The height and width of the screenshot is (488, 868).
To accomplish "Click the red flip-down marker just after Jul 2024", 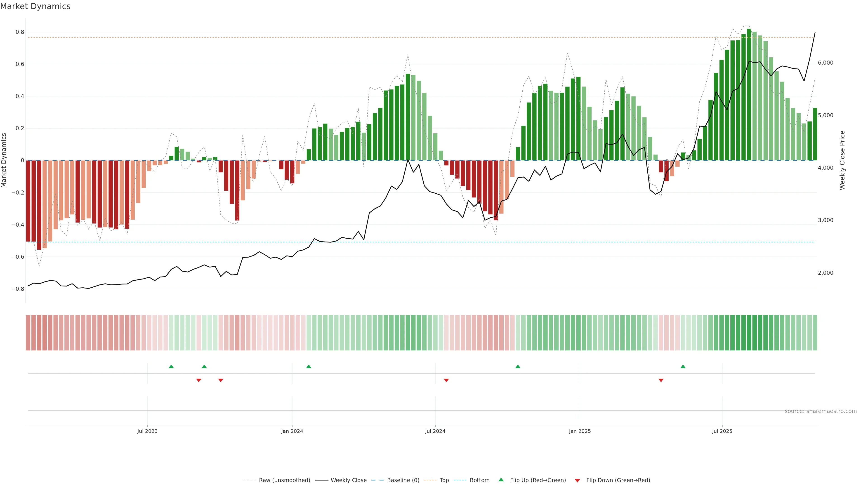I will [446, 380].
